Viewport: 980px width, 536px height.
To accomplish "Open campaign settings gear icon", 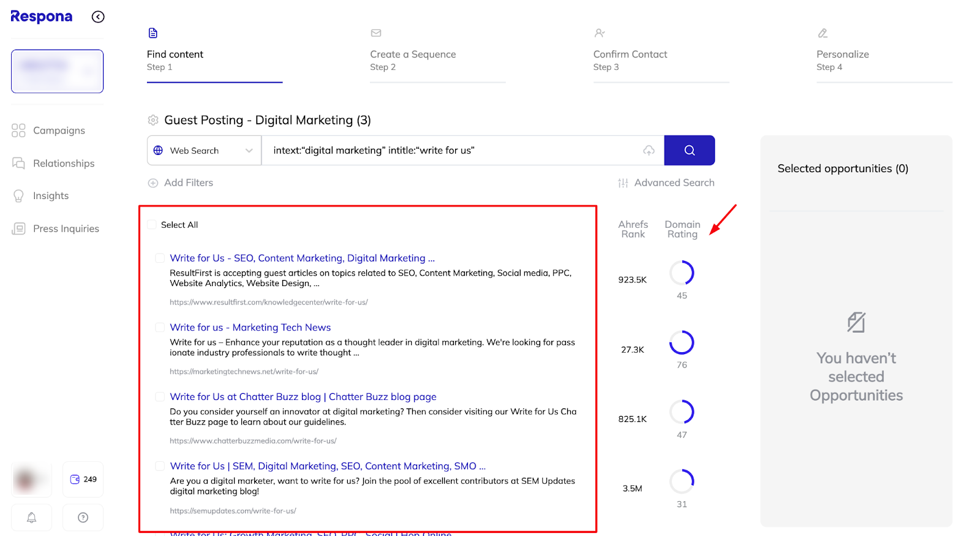I will (x=153, y=120).
